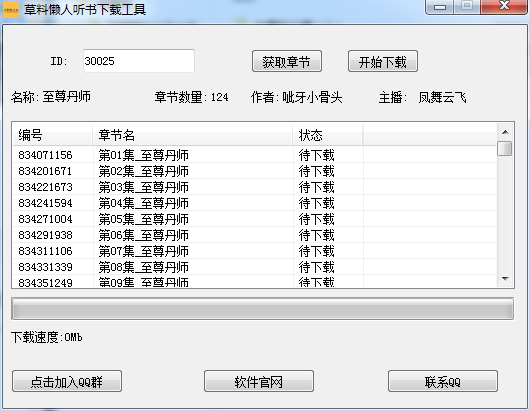
Task: Click chapter number 834311106
Action: [x=45, y=251]
